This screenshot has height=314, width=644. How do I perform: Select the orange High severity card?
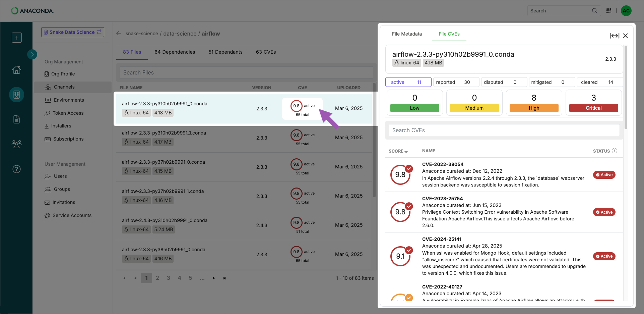(534, 103)
